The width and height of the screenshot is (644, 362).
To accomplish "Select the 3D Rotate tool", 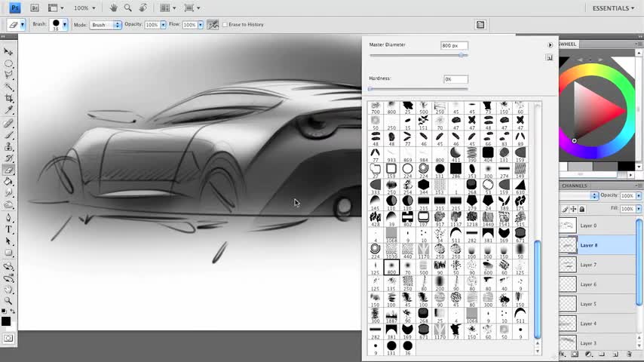I will coord(8,266).
